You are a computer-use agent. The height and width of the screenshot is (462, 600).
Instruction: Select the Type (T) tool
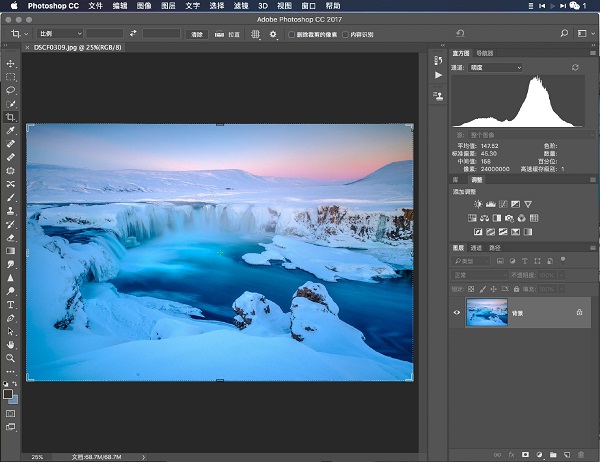pos(11,303)
